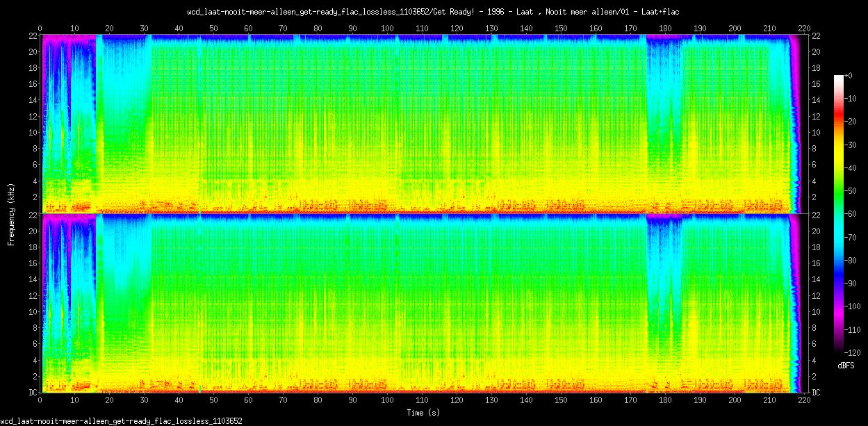
Task: Click the 110 second tick on top time axis
Action: click(x=422, y=28)
